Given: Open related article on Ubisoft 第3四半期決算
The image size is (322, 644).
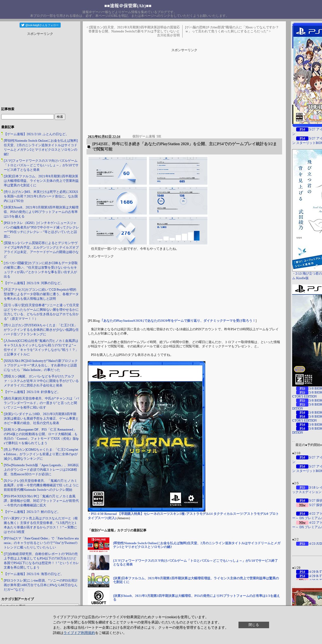Looking at the screenshot, I should [x=196, y=598].
